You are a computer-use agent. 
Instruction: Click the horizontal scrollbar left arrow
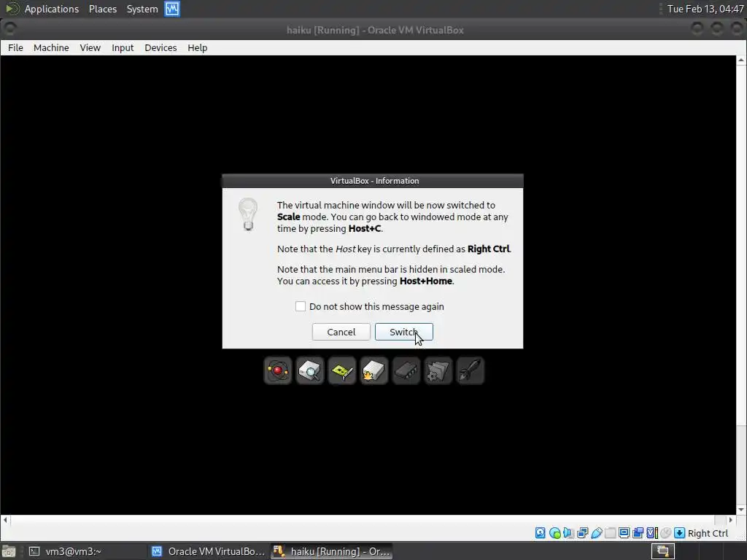point(5,520)
